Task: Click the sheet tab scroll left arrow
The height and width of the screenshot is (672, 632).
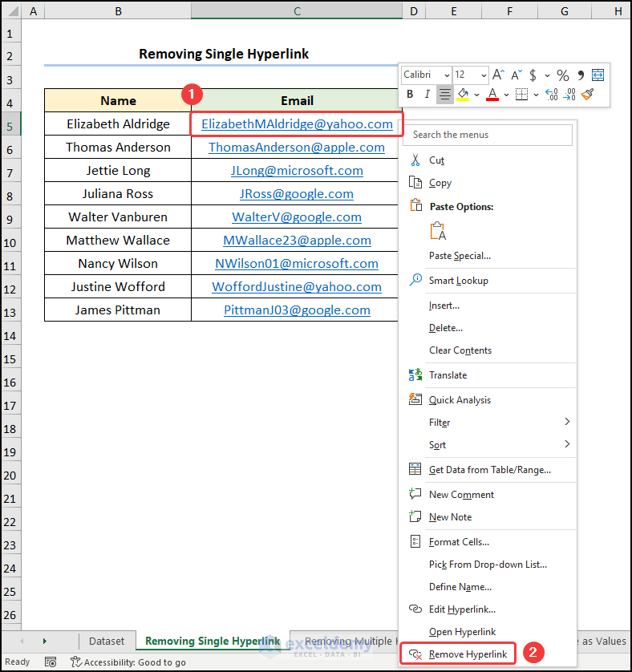Action: [22, 642]
